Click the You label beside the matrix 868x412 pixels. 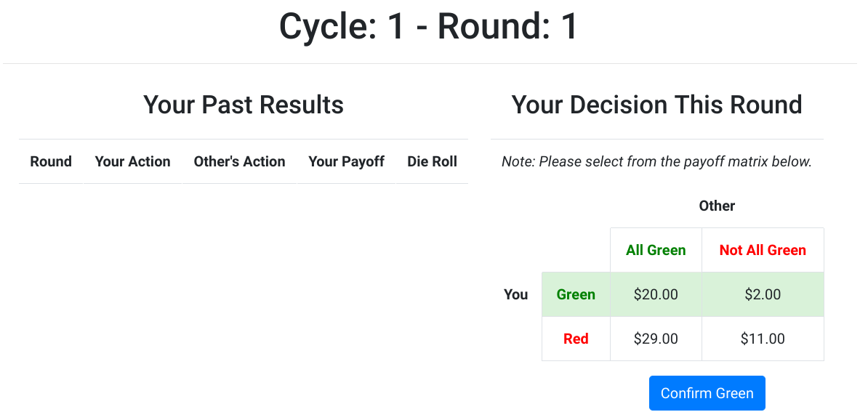click(516, 294)
